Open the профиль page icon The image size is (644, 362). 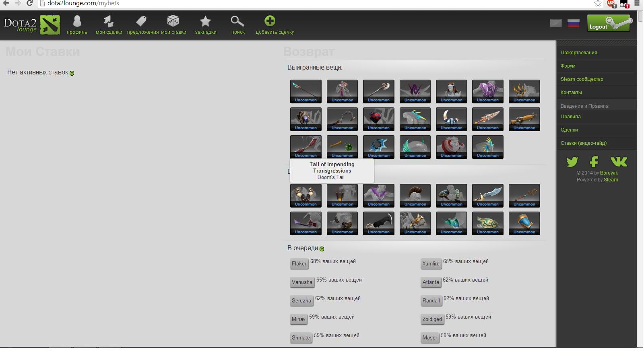[x=77, y=21]
